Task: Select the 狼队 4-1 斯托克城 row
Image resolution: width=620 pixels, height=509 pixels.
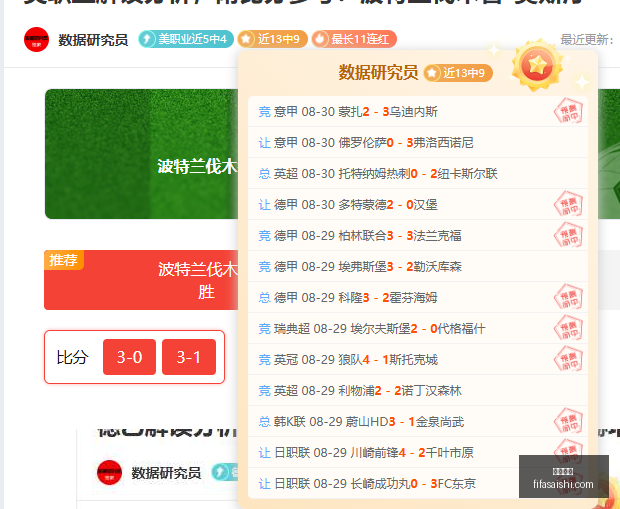Action: coord(418,360)
